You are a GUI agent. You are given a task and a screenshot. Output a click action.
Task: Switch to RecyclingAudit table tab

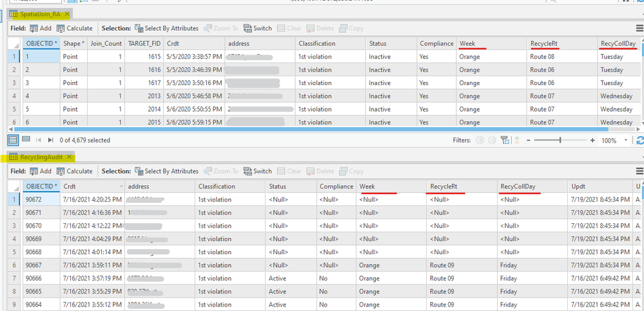click(41, 157)
